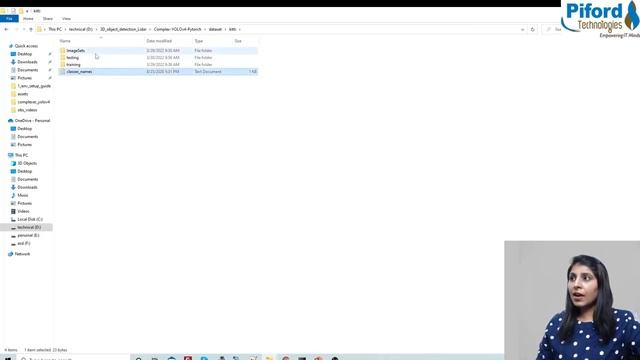This screenshot has width=640, height=360.
Task: Open the File ribbon tab
Action: coord(9,19)
